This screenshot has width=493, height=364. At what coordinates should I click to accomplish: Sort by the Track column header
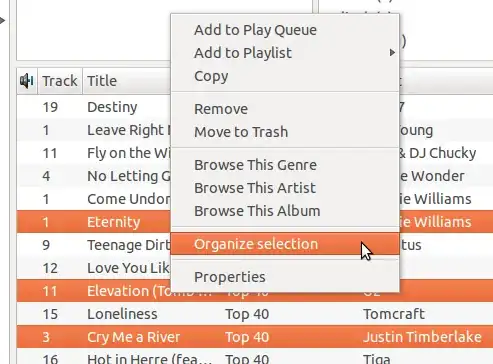click(x=60, y=81)
